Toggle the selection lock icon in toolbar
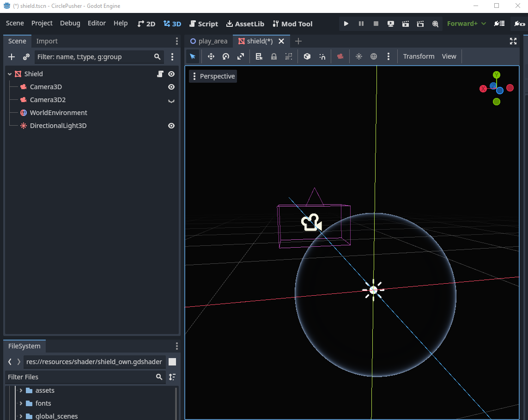The image size is (528, 420). coord(274,56)
